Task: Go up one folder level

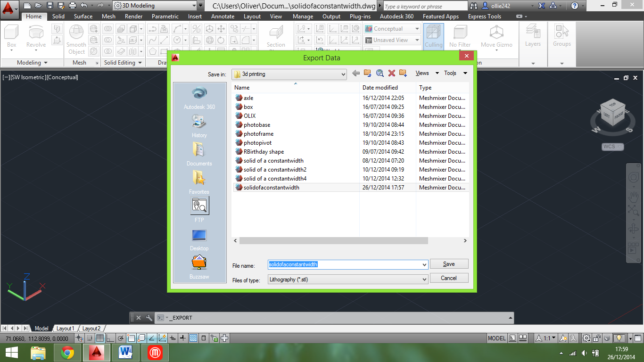Action: click(368, 73)
